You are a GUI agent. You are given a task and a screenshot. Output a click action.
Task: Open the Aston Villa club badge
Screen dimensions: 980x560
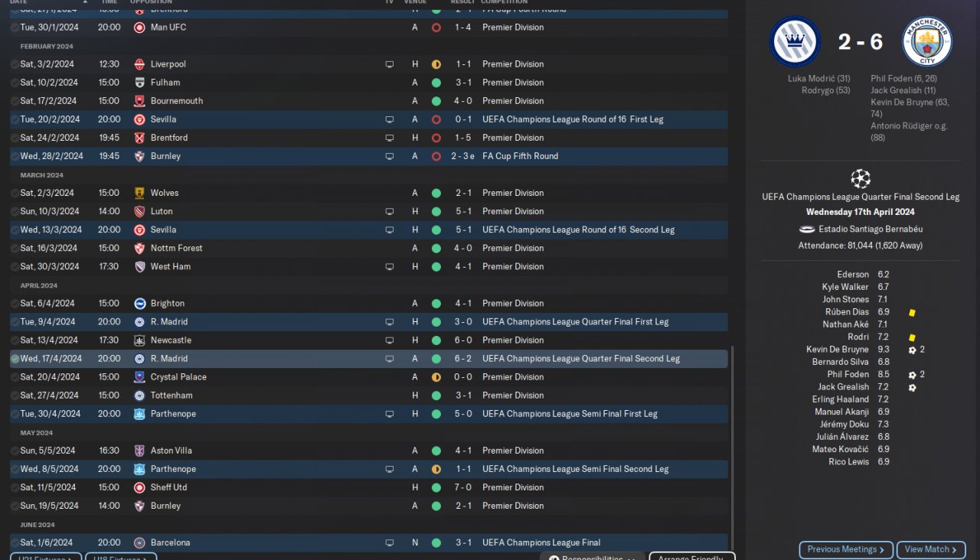[139, 451]
